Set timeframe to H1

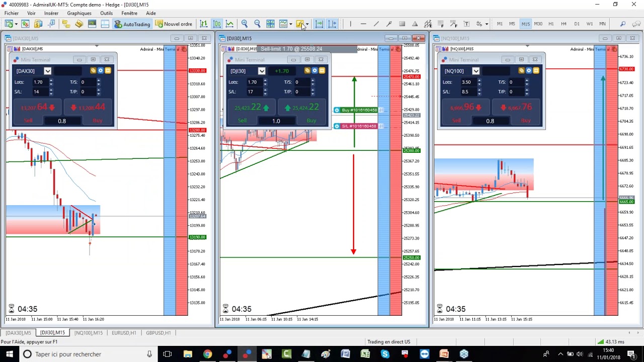click(x=551, y=24)
